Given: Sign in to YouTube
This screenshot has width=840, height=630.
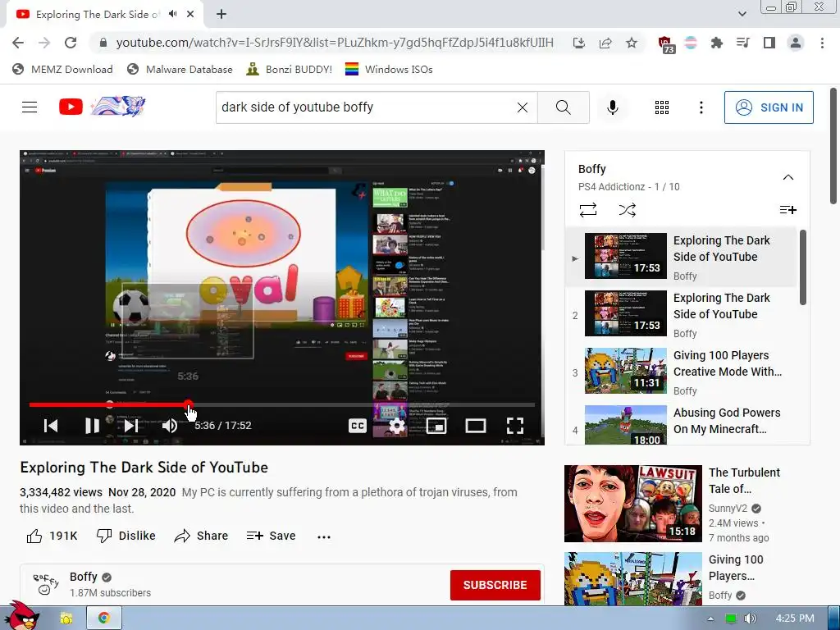Looking at the screenshot, I should pos(769,107).
